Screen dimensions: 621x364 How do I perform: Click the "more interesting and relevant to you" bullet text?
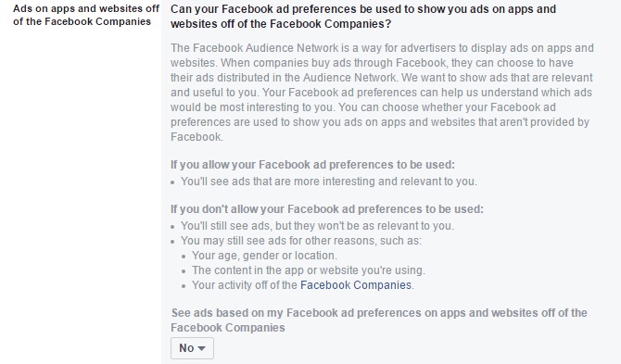(329, 182)
